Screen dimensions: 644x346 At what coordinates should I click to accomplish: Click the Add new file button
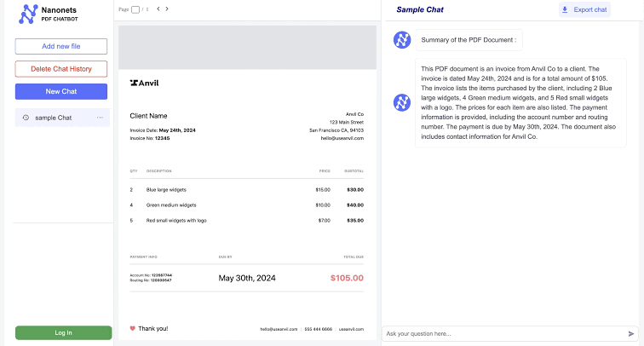pyautogui.click(x=61, y=46)
